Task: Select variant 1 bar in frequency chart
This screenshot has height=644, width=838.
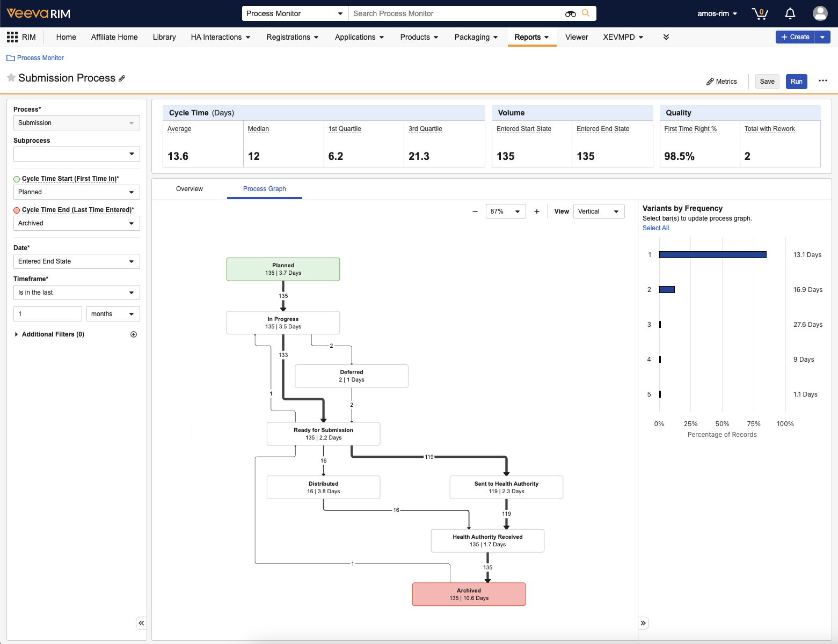Action: [x=712, y=255]
